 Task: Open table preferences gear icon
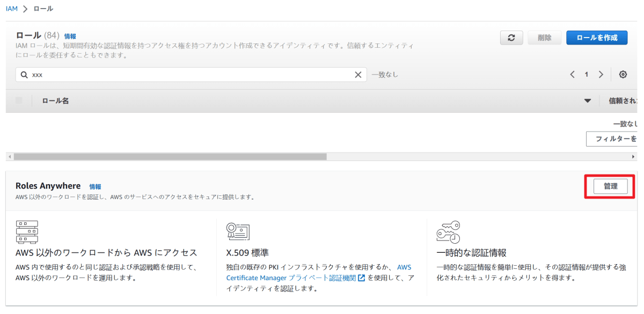[623, 75]
